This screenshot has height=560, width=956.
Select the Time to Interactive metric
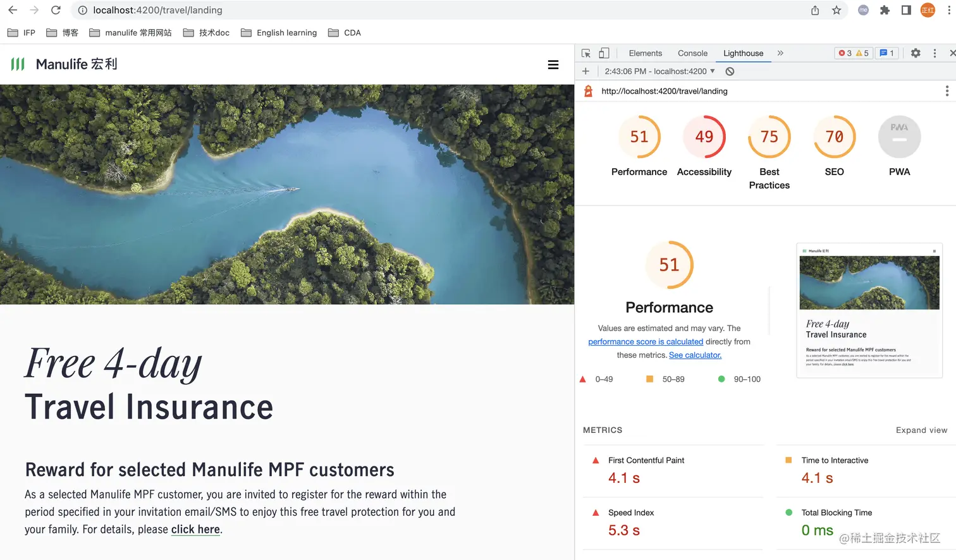866,472
